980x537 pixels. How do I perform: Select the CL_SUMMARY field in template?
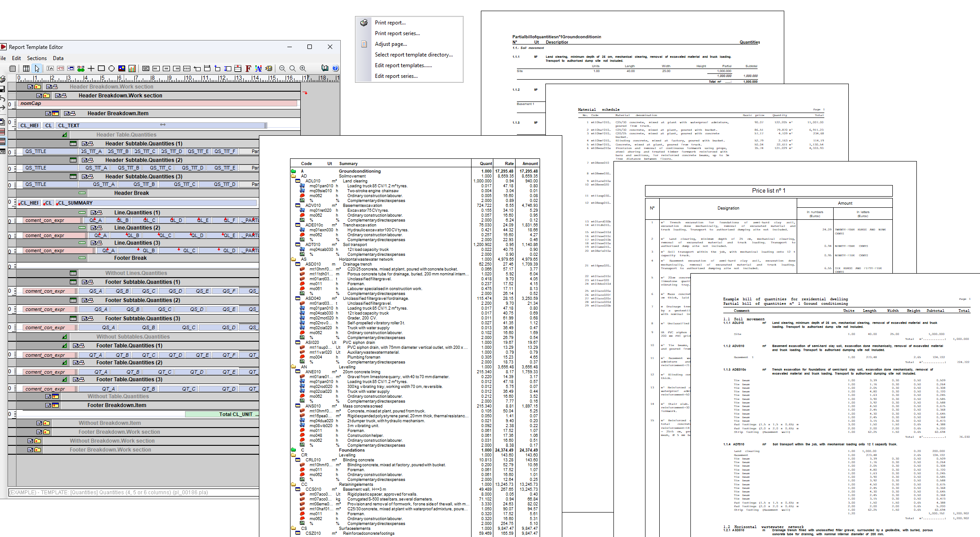click(x=75, y=203)
